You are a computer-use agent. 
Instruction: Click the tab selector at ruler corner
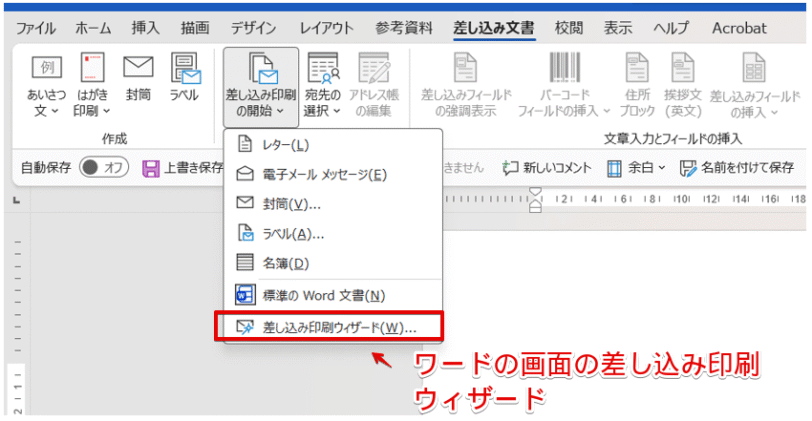[x=17, y=200]
